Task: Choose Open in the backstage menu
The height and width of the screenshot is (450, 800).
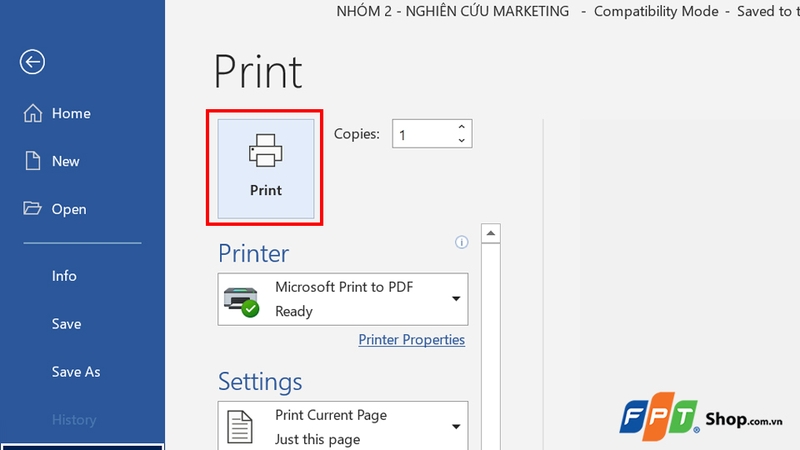Action: (55, 209)
